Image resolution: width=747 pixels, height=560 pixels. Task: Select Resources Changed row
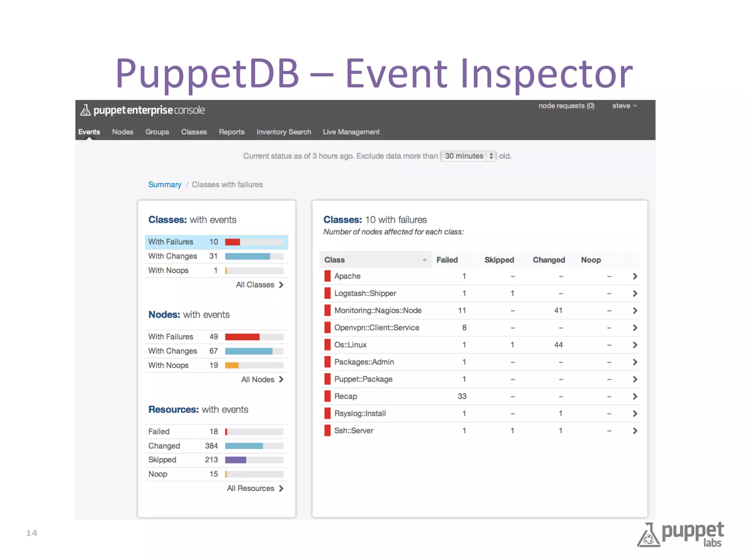click(x=216, y=446)
